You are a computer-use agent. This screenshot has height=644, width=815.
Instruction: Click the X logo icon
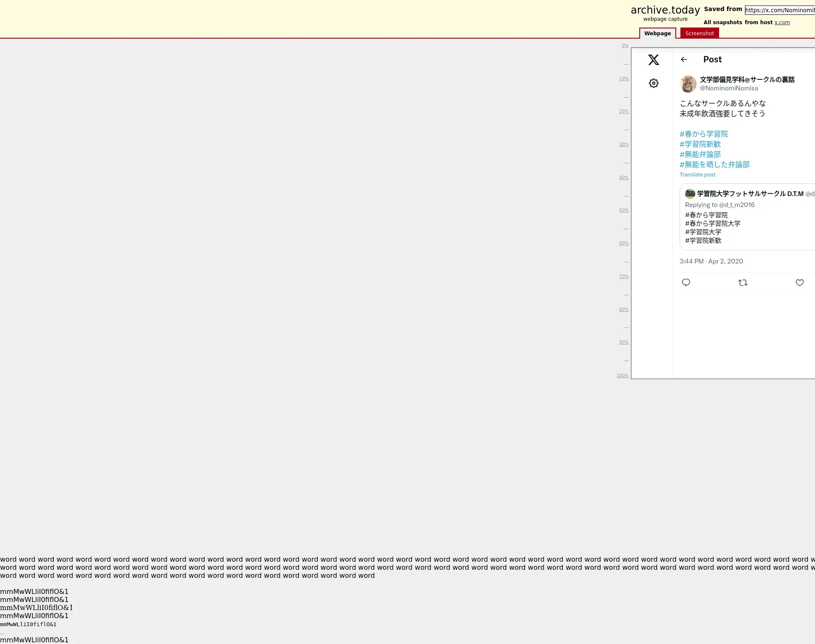coord(654,60)
